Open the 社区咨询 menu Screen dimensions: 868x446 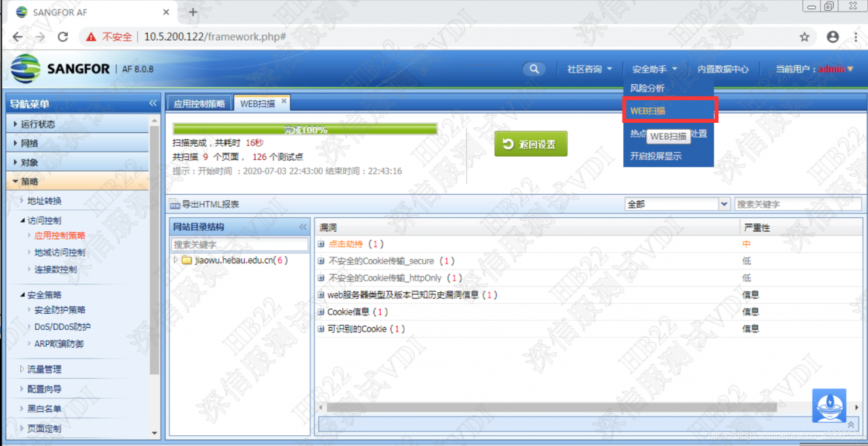(x=589, y=69)
